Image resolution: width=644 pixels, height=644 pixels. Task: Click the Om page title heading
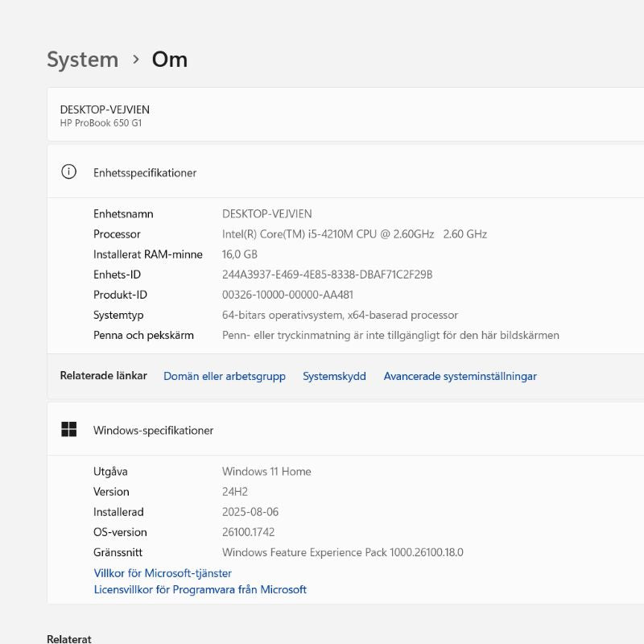coord(170,60)
